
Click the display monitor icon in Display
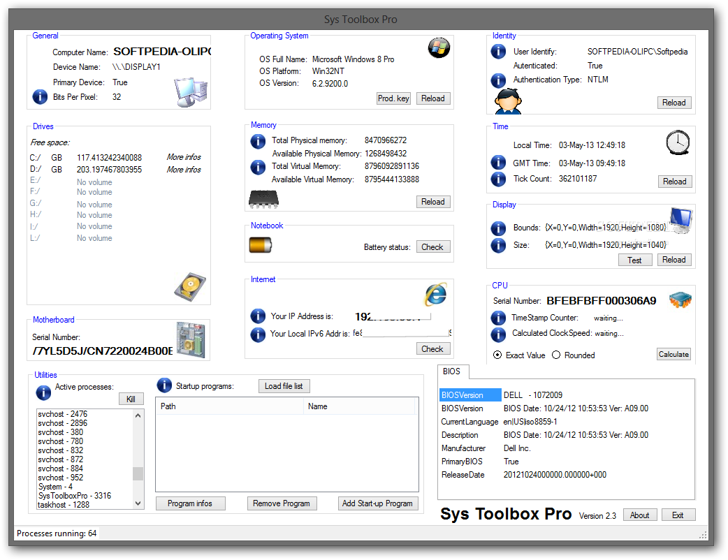coord(680,220)
